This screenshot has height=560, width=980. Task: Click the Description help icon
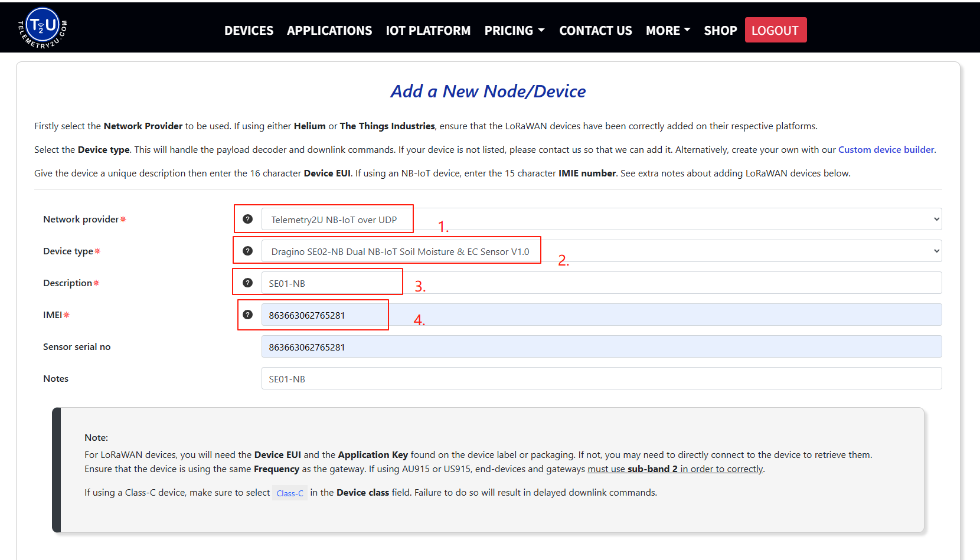[x=248, y=283]
